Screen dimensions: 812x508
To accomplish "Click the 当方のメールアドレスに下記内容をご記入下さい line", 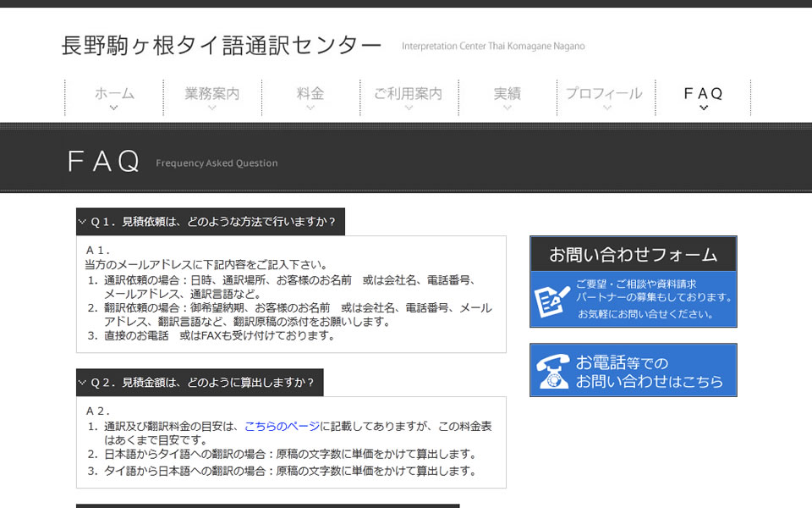I will (x=206, y=265).
